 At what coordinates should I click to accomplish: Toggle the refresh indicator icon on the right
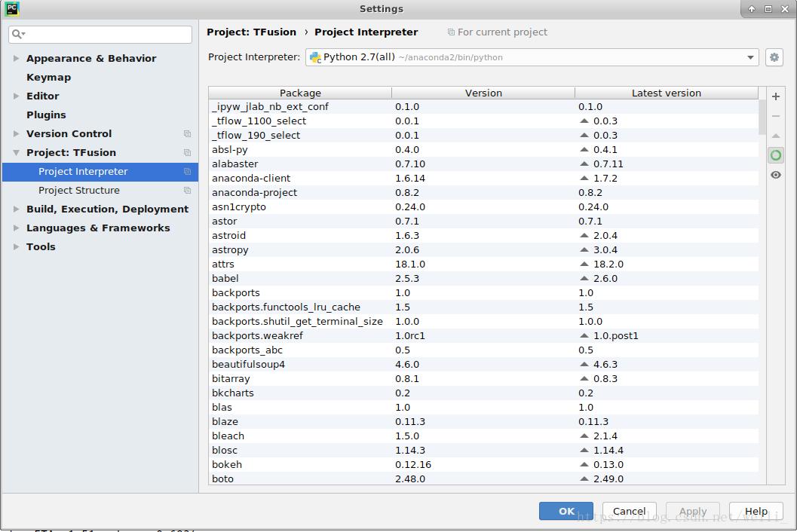pyautogui.click(x=776, y=155)
